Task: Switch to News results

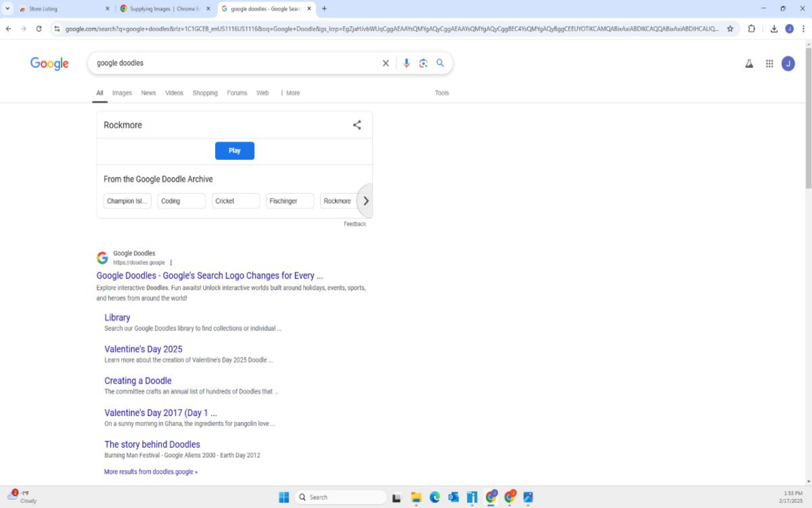Action: point(148,93)
